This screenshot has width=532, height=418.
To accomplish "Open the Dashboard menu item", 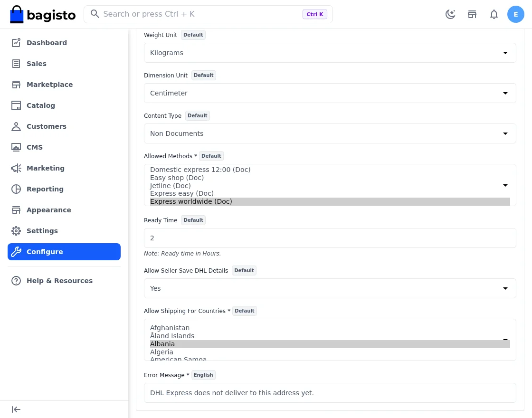I will 64,43.
